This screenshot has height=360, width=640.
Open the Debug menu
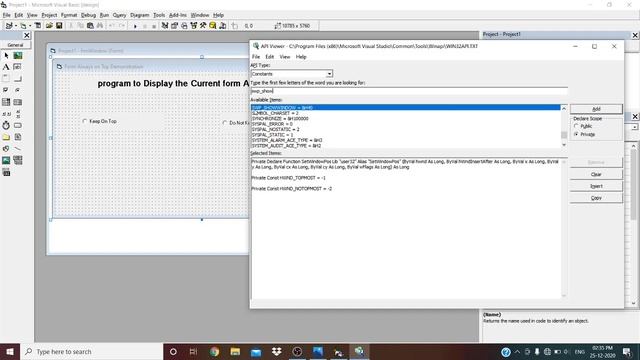(88, 15)
